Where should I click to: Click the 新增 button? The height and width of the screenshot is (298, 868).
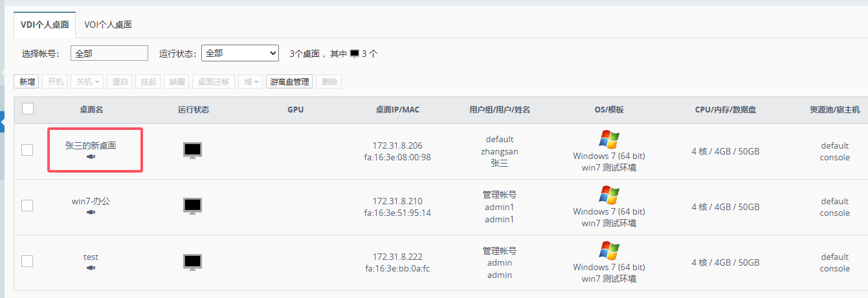click(27, 82)
